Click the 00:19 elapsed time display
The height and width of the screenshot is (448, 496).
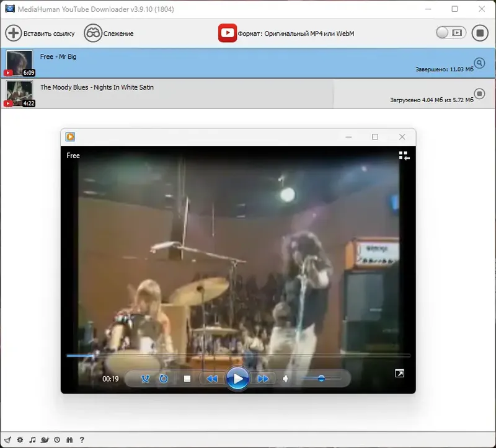110,379
